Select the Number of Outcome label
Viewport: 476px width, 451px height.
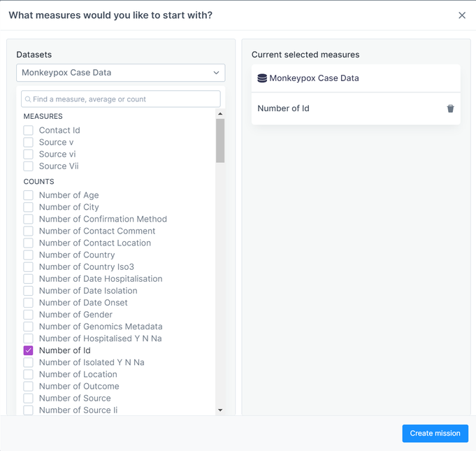[79, 386]
